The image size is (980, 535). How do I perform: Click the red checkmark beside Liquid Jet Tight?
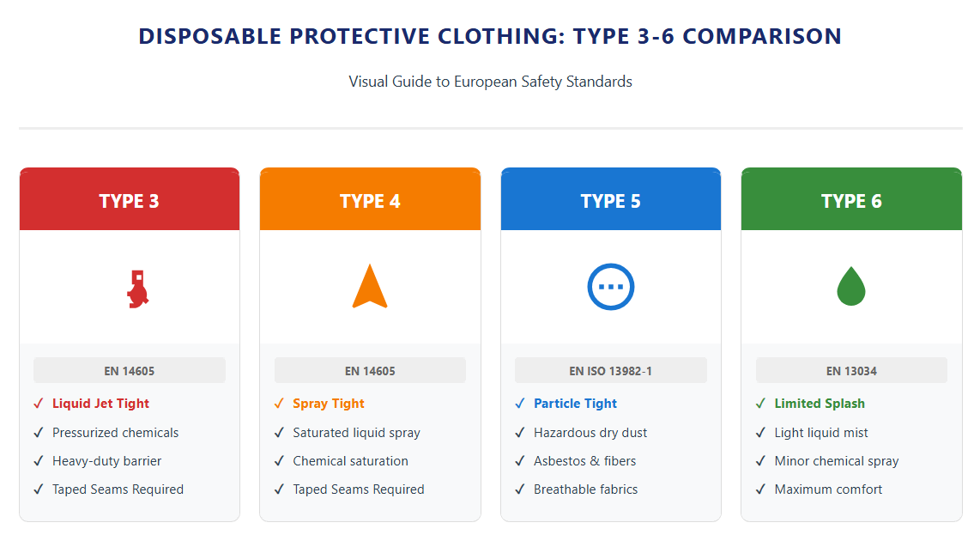[x=39, y=404]
